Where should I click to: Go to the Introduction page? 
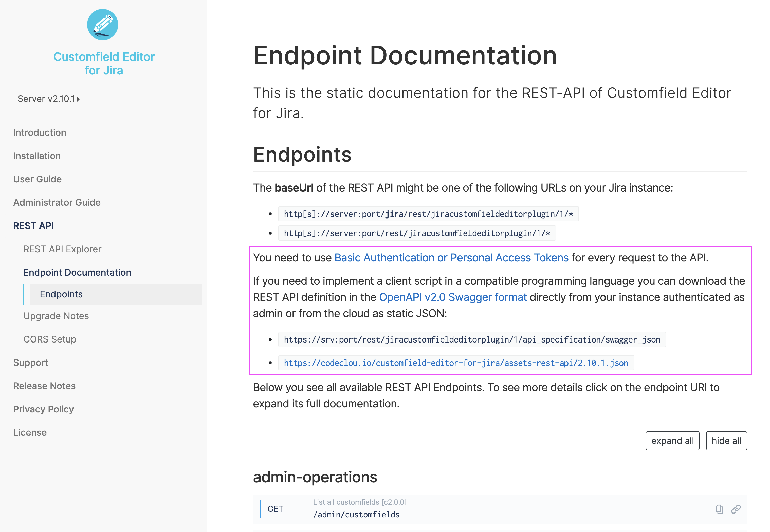[40, 132]
